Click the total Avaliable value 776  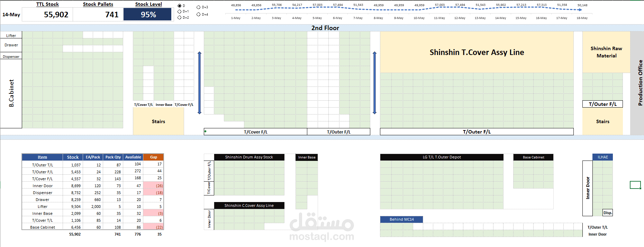(137, 234)
